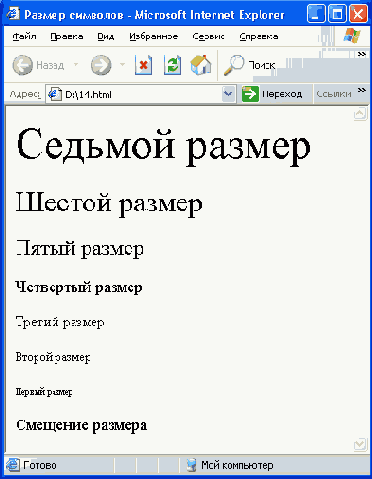Screen dimensions: 372x479
Task: Click the Ссылки links toolbar label
Action: pyautogui.click(x=334, y=94)
